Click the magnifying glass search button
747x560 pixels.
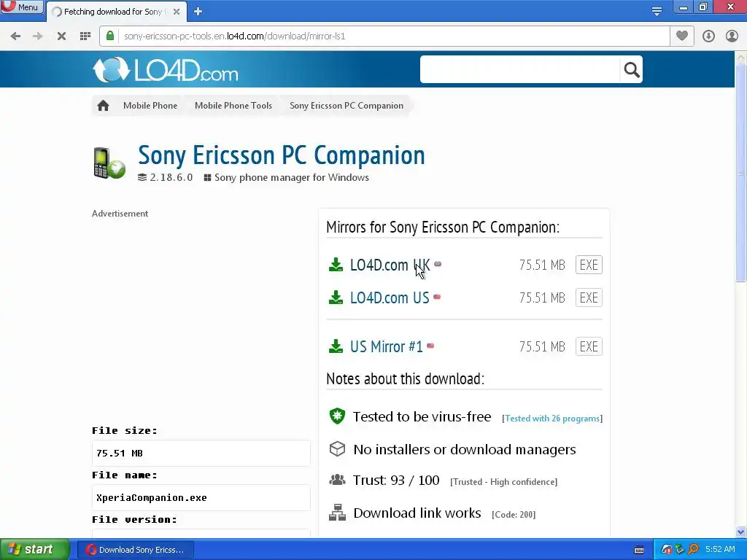(631, 69)
